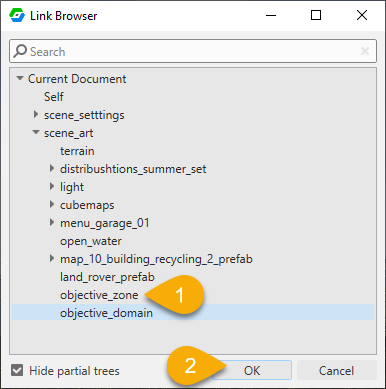Clear the search field with the X icon
The width and height of the screenshot is (386, 389).
pyautogui.click(x=365, y=51)
